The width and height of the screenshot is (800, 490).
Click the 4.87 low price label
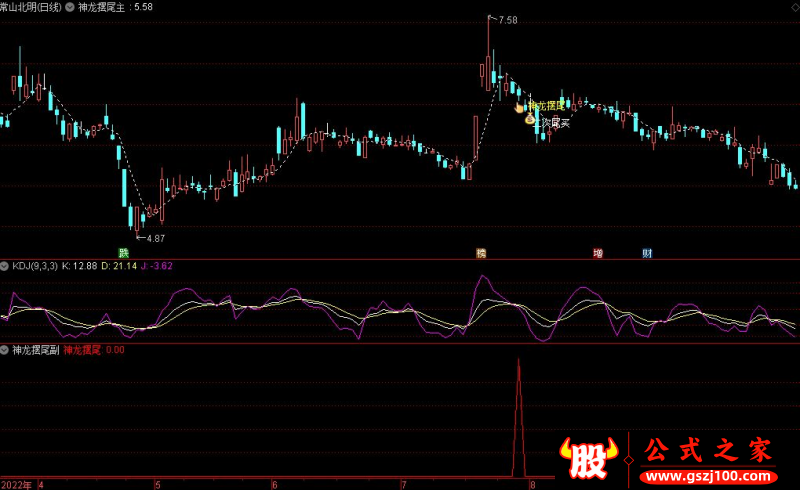[x=156, y=238]
